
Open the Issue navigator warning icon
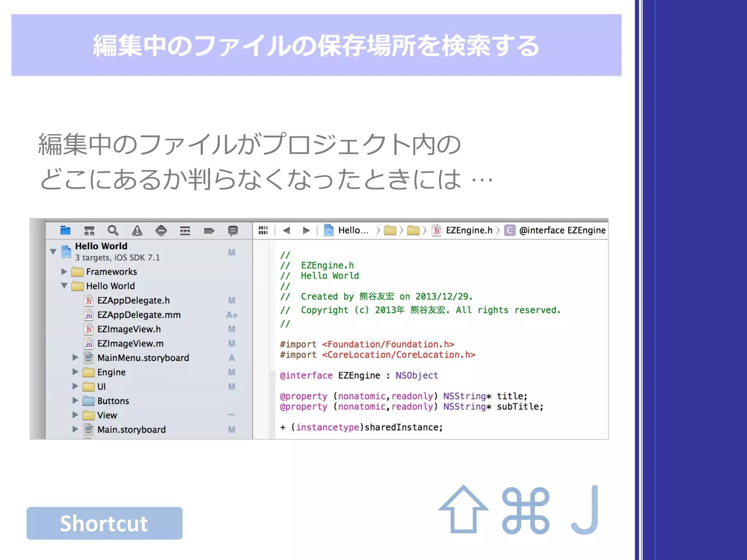point(137,230)
